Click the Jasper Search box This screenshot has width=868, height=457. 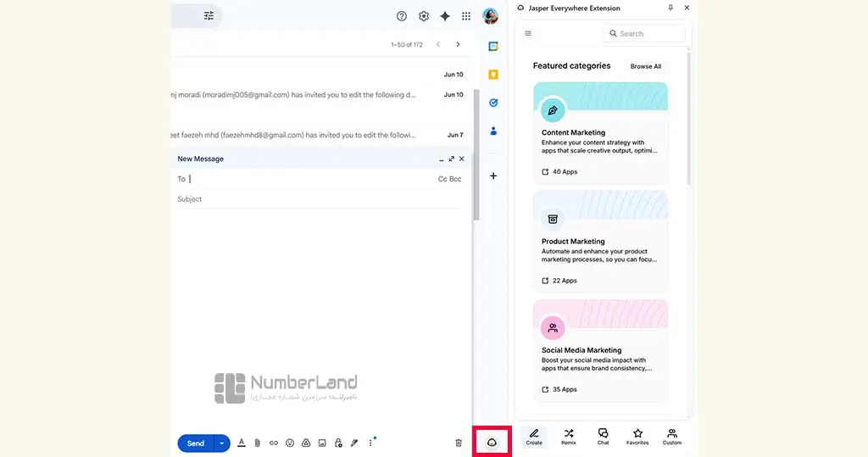tap(644, 34)
